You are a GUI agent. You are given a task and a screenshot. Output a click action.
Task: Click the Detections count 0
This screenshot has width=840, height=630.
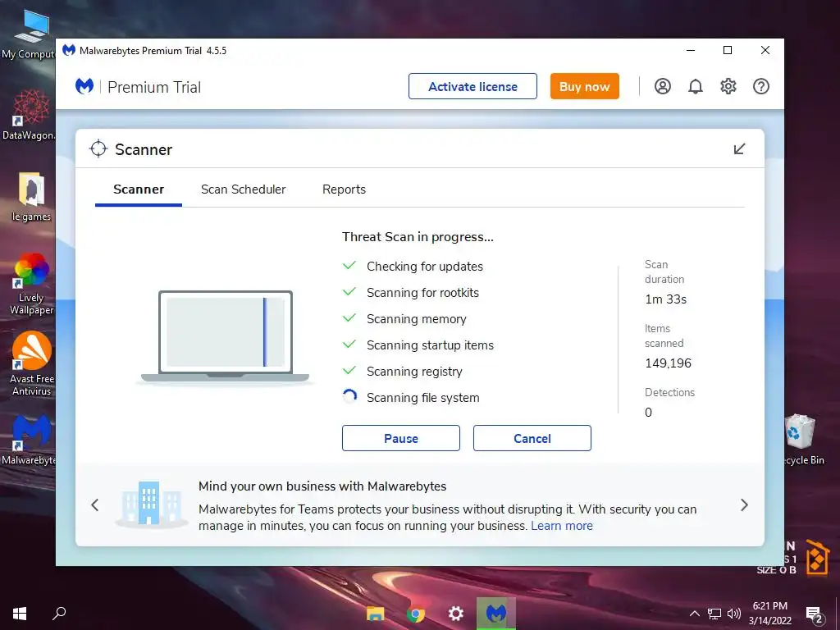648,413
